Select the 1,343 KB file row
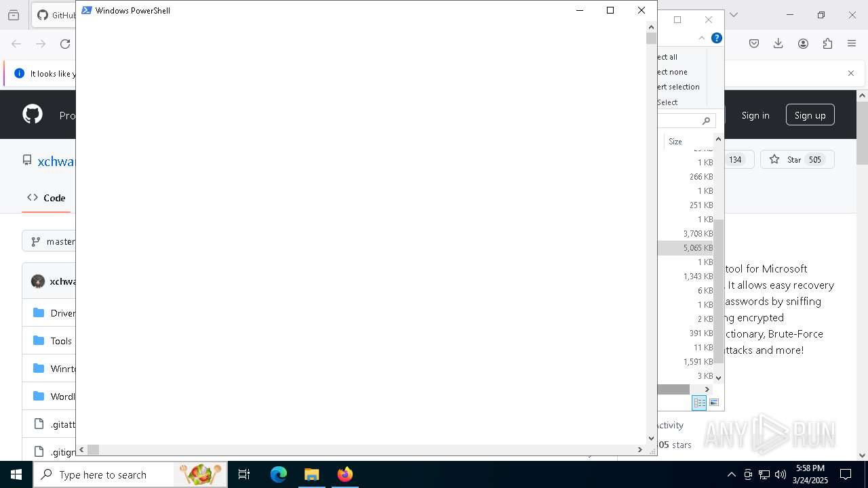 [686, 277]
